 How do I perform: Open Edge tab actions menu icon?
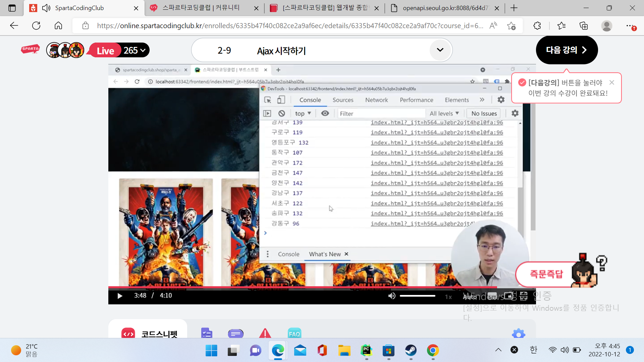coord(12,8)
